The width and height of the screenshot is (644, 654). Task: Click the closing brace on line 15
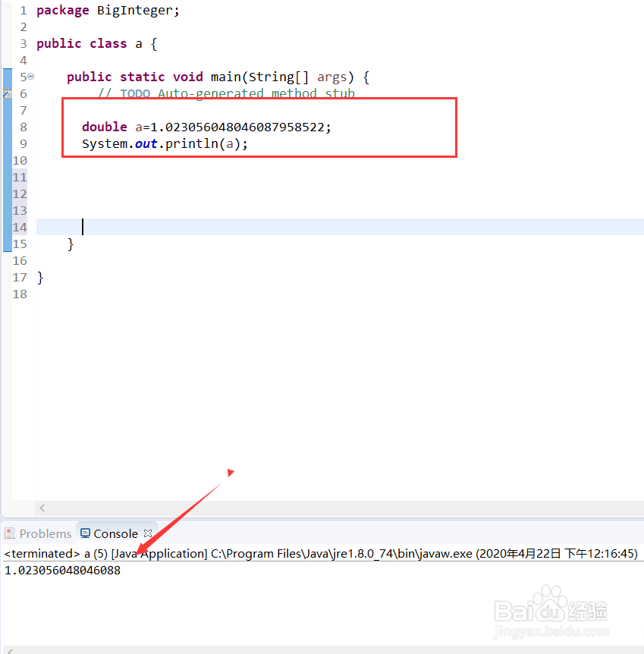pyautogui.click(x=71, y=244)
